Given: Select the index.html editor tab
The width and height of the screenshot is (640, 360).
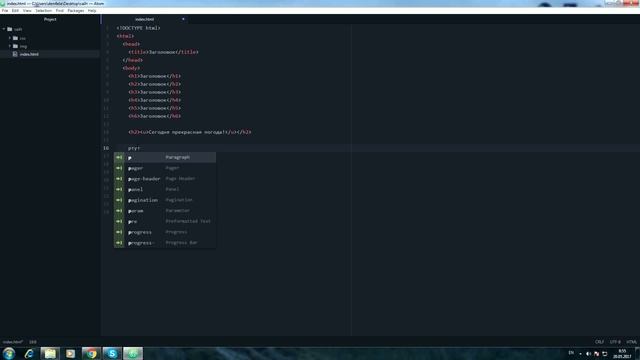Looking at the screenshot, I should point(144,19).
